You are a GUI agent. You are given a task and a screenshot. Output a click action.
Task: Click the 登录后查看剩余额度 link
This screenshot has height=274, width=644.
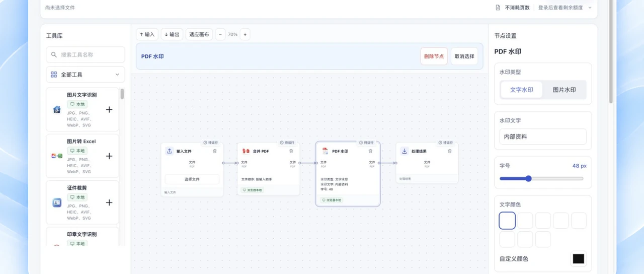pos(560,8)
